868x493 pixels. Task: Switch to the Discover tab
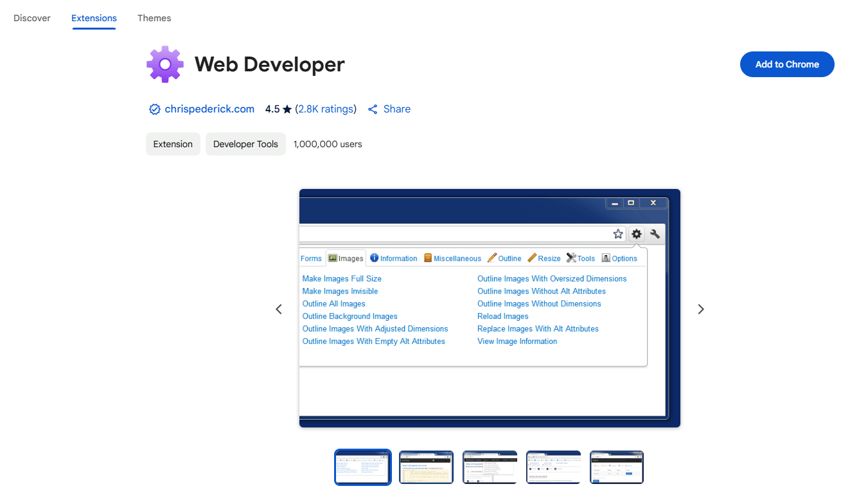tap(31, 18)
